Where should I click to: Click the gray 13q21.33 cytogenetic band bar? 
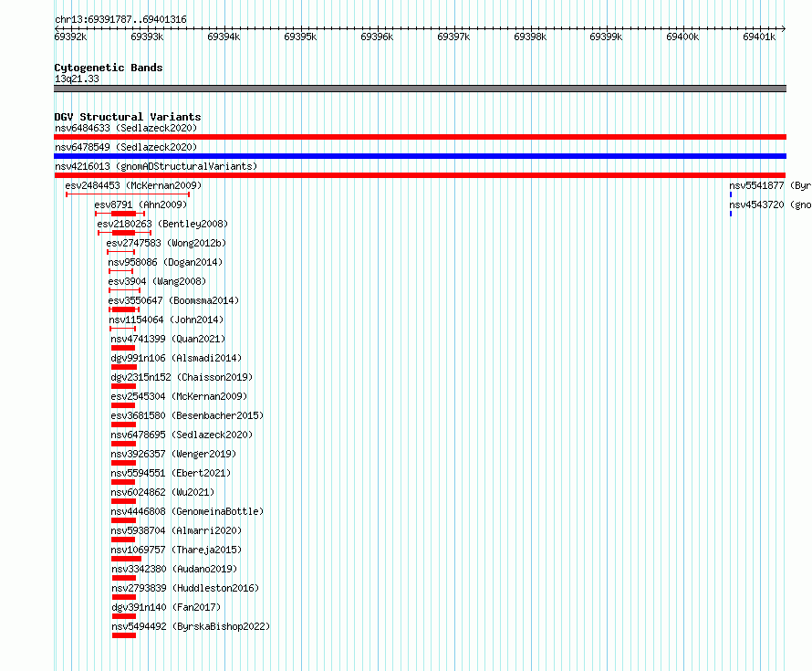pos(420,89)
